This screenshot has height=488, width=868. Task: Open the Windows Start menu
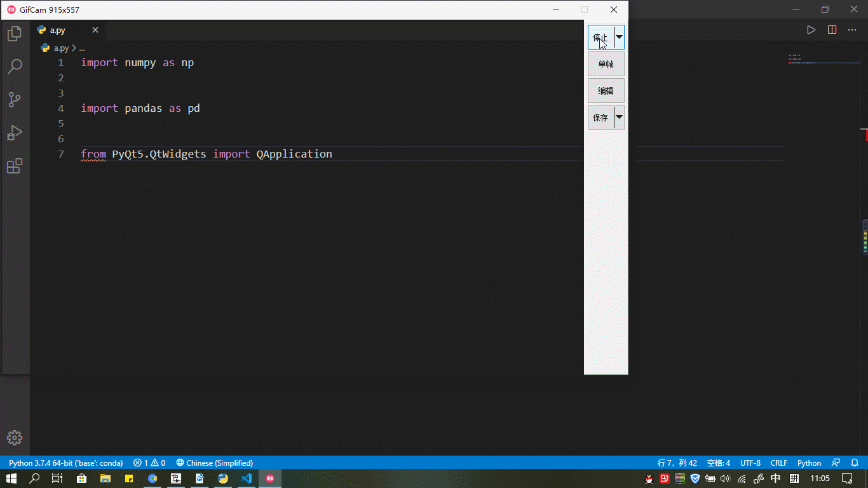point(11,478)
